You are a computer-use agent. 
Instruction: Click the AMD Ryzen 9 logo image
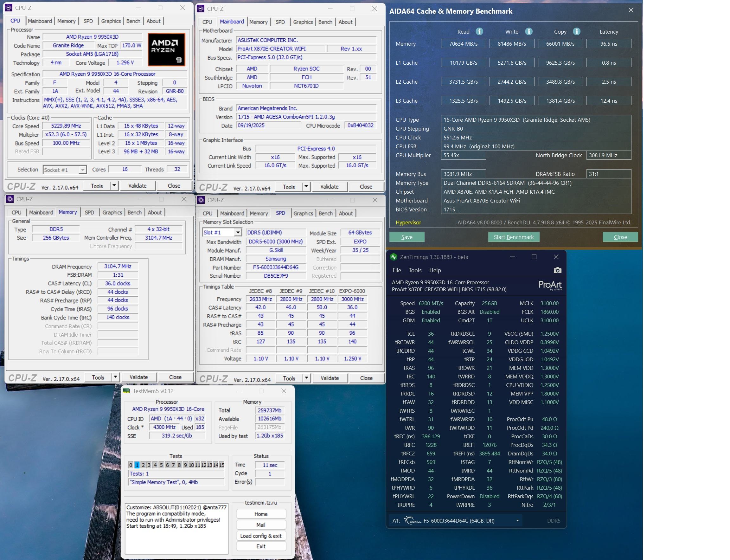[x=166, y=49]
